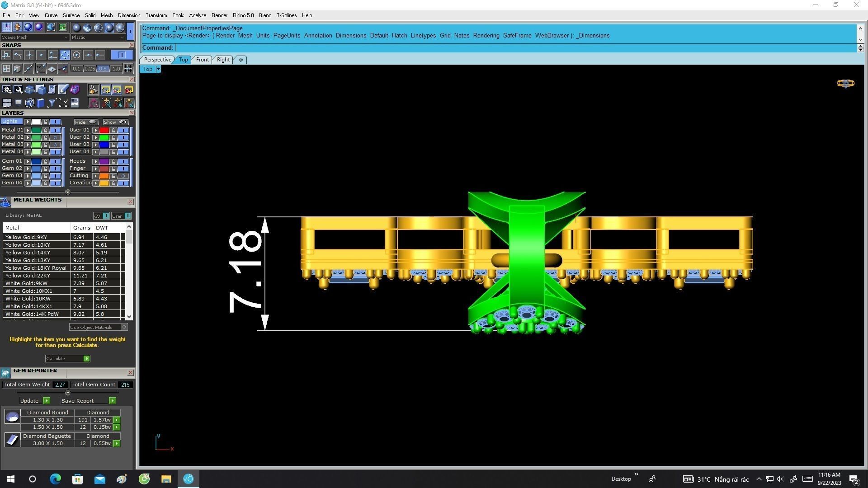868x488 pixels.
Task: Toggle Cutting layer visibility on
Action: (x=123, y=176)
